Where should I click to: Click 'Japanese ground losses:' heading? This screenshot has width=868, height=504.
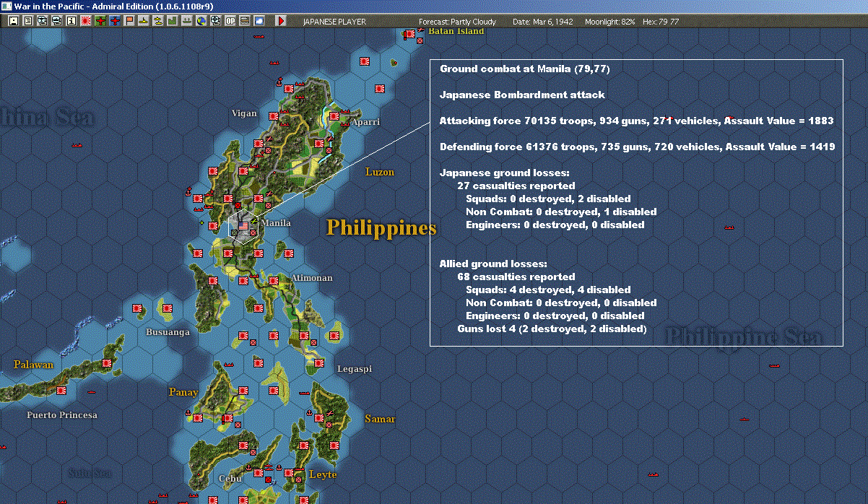pos(505,173)
